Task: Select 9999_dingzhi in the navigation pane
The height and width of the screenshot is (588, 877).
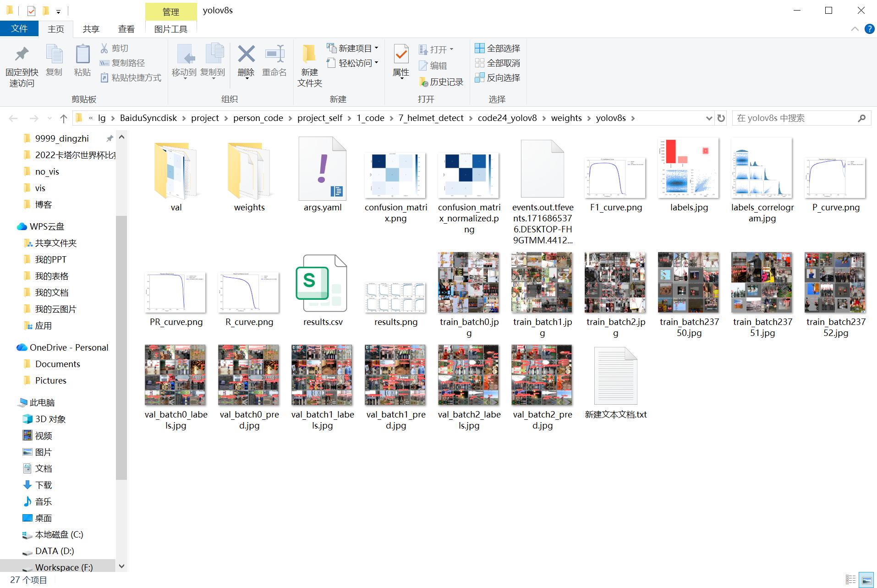Action: click(x=62, y=138)
